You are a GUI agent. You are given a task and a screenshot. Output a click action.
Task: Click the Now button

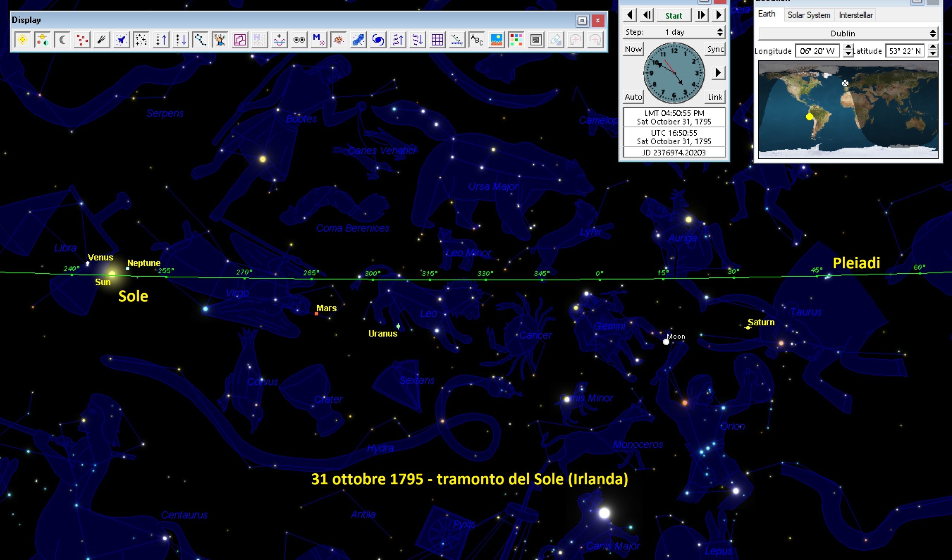tap(633, 49)
